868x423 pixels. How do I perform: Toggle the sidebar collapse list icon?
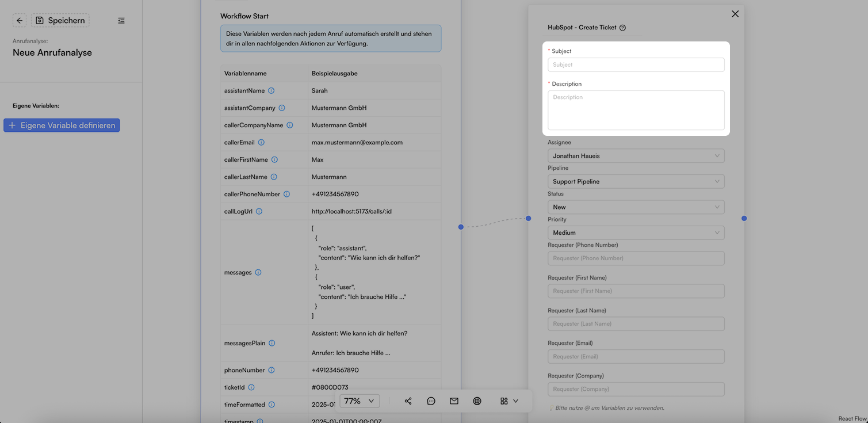tap(121, 21)
